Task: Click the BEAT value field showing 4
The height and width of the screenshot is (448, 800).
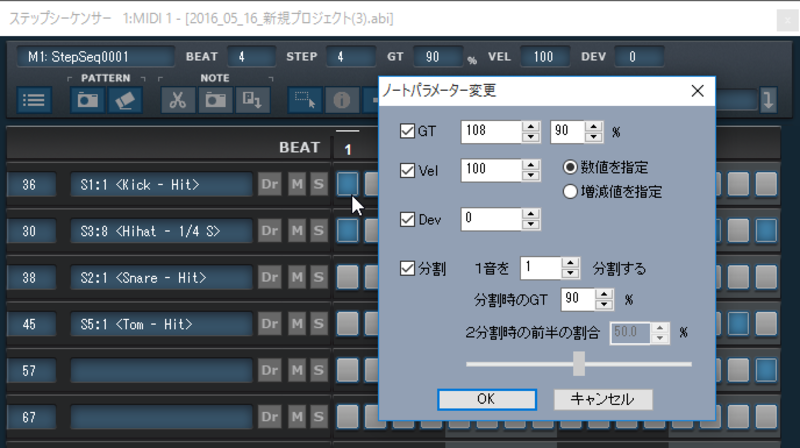Action: pyautogui.click(x=251, y=57)
